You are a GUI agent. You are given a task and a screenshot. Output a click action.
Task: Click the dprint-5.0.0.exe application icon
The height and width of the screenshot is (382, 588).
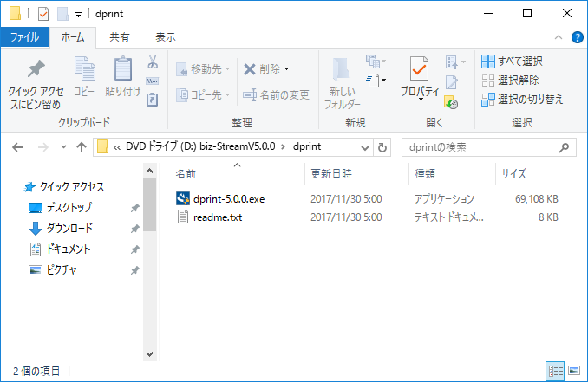[x=183, y=198]
